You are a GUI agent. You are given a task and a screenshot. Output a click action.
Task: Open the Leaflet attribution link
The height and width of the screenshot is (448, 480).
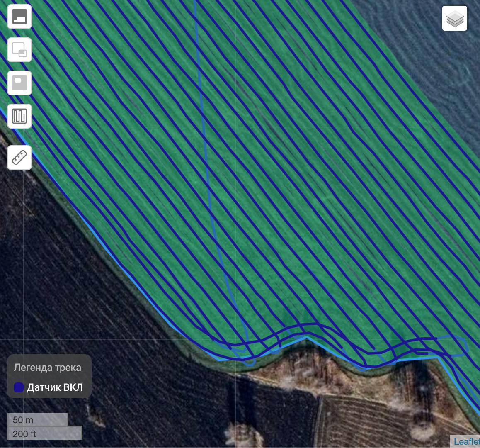coord(466,442)
